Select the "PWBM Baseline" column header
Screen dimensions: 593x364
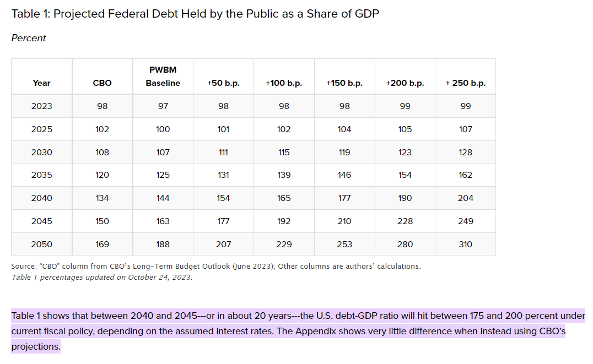click(x=163, y=77)
